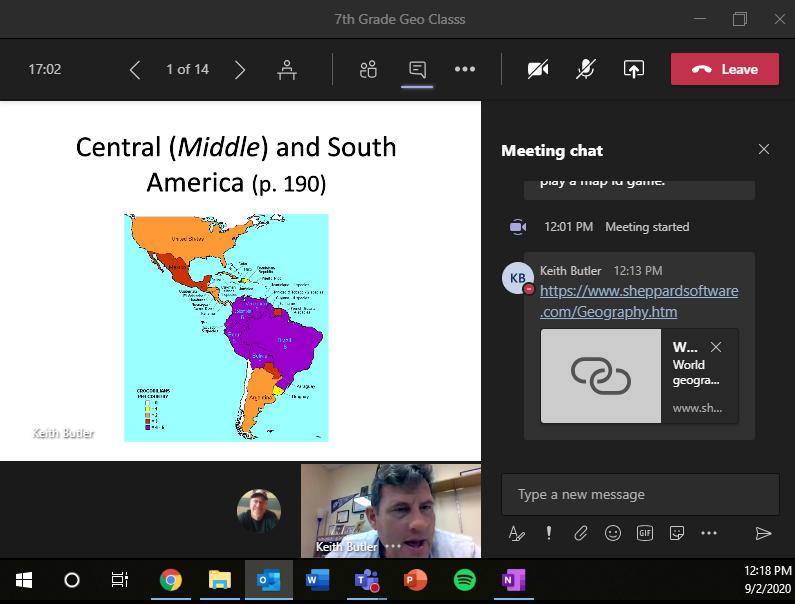Click the round participant avatar photo
The width and height of the screenshot is (795, 604).
(x=259, y=510)
